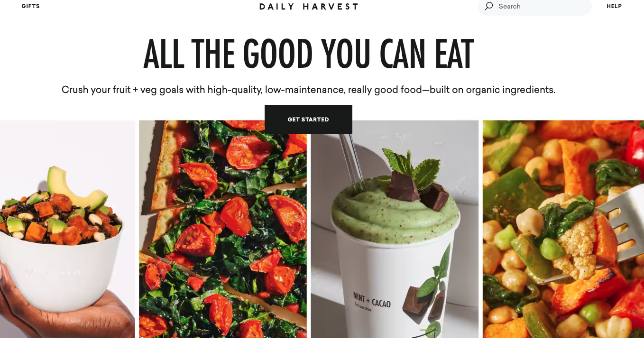Select the chickpea and vegetables photo

coord(563,229)
